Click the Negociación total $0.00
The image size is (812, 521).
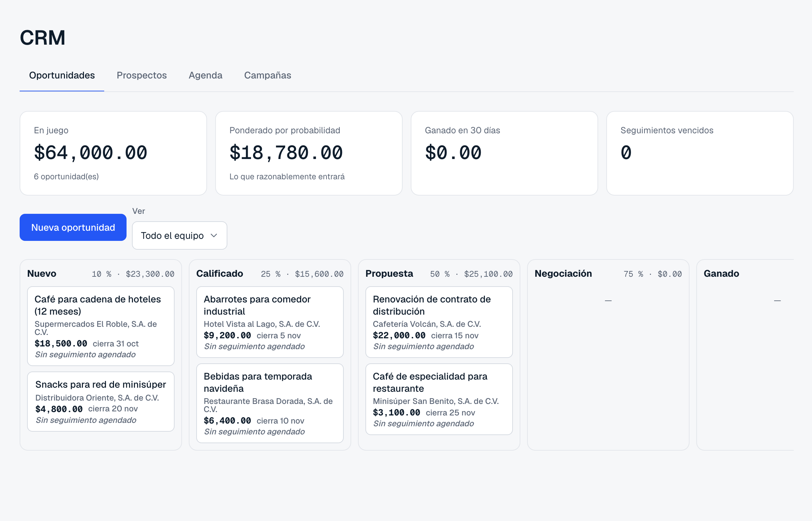pos(670,274)
